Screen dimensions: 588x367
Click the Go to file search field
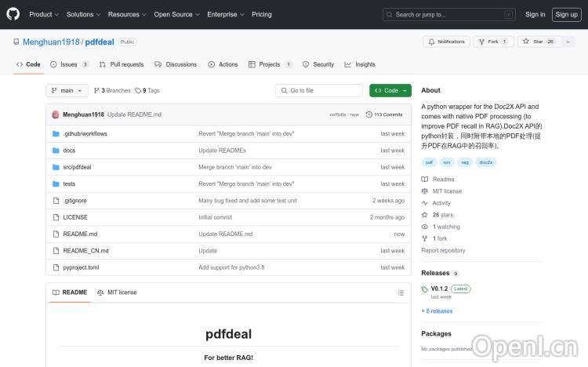pos(319,91)
